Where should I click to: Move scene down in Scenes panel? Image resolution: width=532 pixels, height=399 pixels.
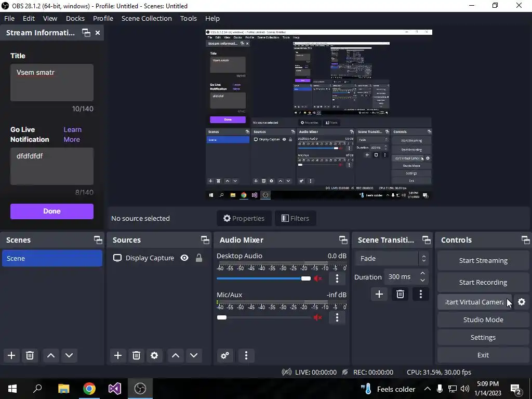point(69,355)
